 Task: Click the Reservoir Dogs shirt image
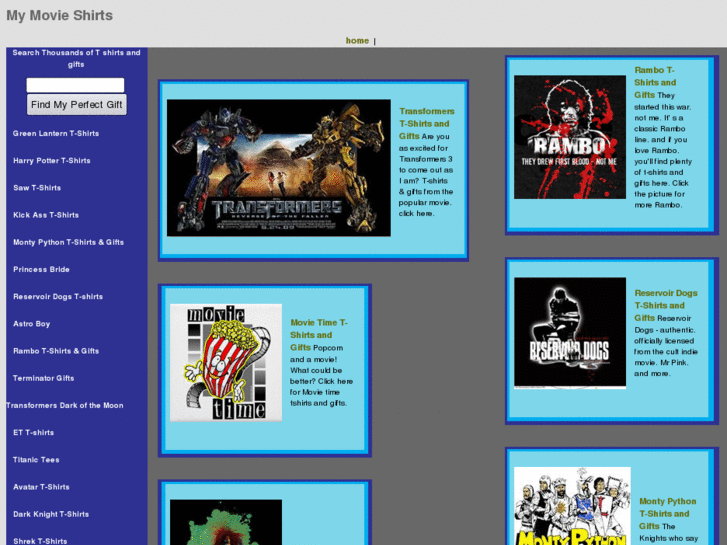click(x=570, y=333)
